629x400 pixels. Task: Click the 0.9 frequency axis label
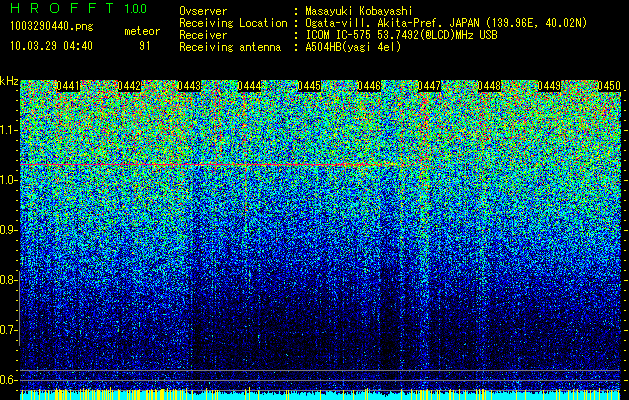click(8, 230)
